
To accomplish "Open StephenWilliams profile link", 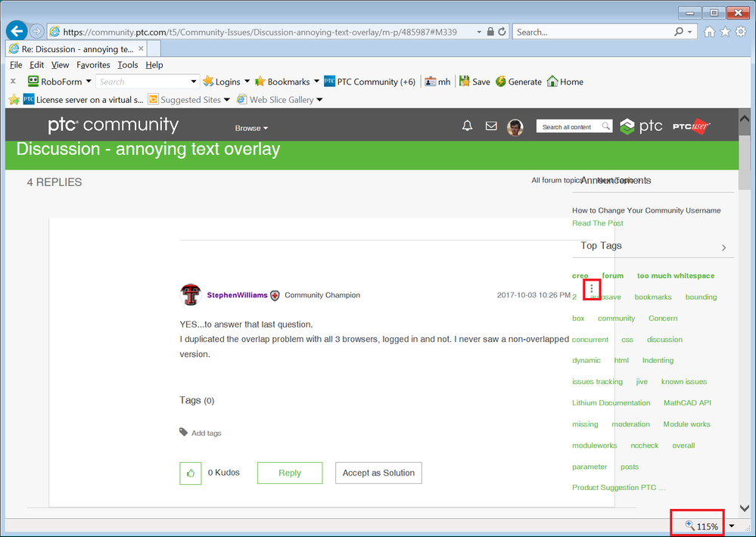I will (x=237, y=295).
